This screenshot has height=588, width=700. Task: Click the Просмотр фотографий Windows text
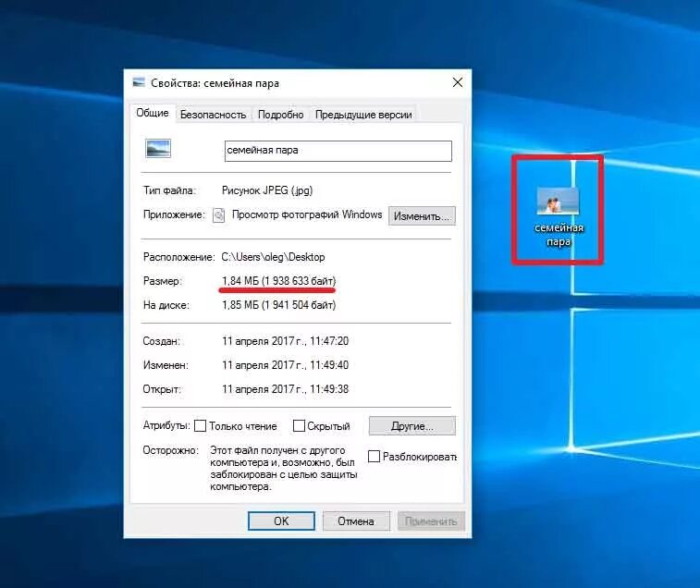point(307,214)
